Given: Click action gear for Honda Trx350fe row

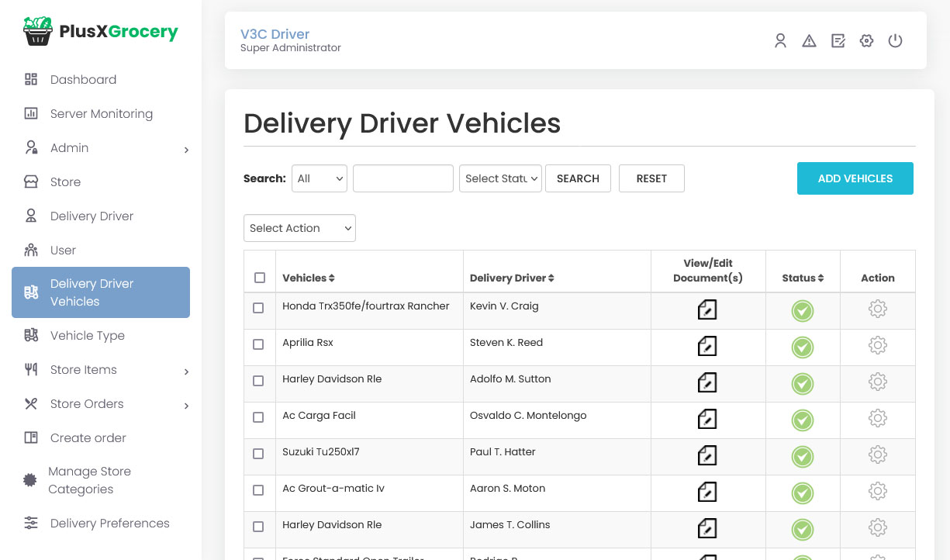Looking at the screenshot, I should [878, 309].
